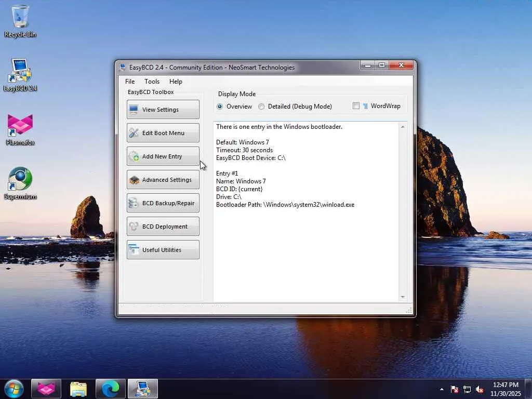Show hidden tray icons arrow
This screenshot has height=399, width=532.
(x=442, y=389)
